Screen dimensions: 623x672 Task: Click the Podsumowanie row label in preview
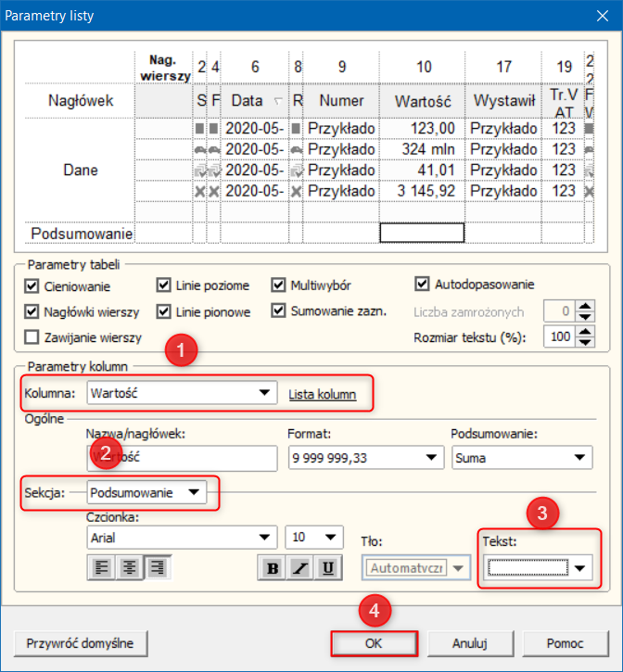tap(82, 234)
